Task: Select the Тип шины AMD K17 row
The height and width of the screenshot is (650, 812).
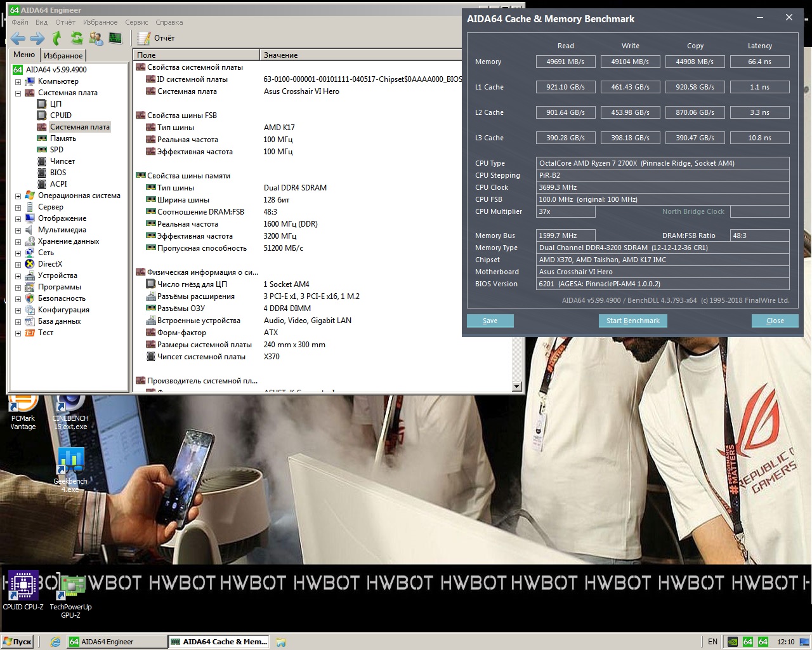Action: point(298,128)
